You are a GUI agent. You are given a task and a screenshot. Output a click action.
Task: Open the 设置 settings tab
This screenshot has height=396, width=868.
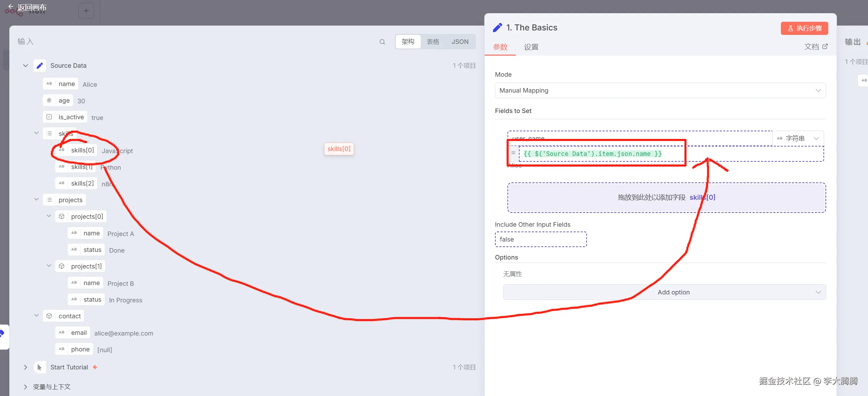[x=531, y=47]
